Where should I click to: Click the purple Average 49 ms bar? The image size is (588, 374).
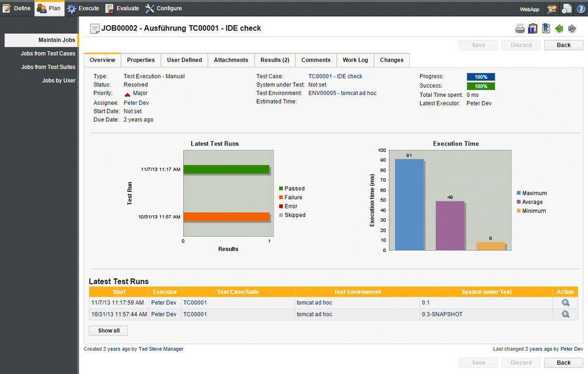click(x=450, y=226)
